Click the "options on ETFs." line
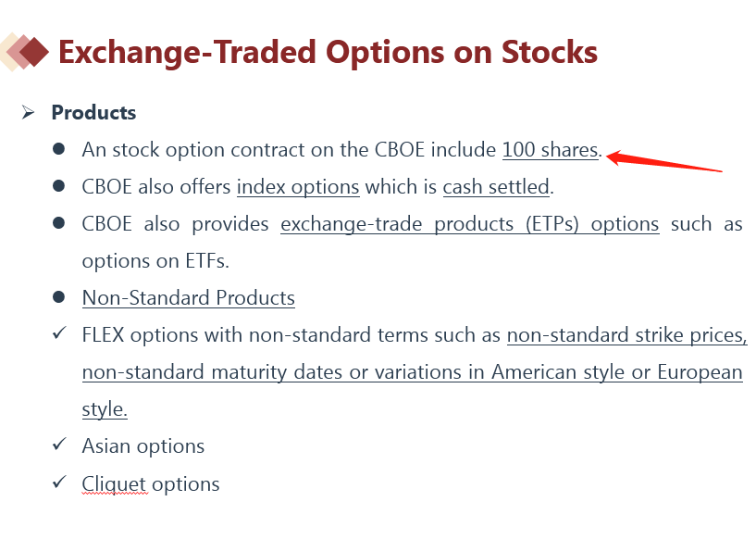This screenshot has height=539, width=756. click(x=155, y=260)
